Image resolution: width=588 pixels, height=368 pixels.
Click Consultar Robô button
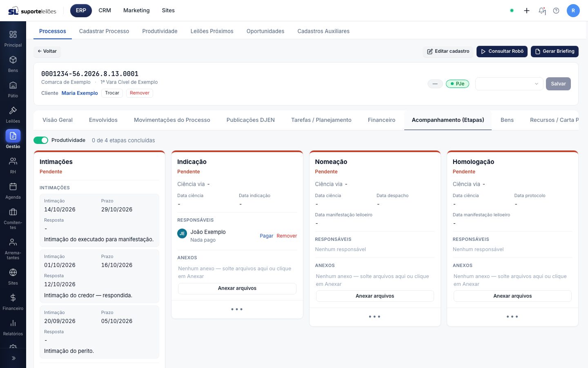point(502,52)
